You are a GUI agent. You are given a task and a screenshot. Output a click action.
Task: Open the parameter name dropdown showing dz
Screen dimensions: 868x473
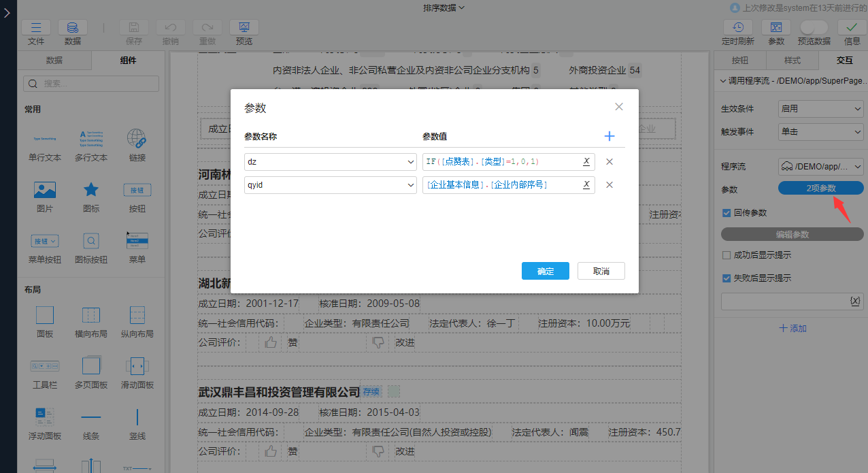[330, 161]
